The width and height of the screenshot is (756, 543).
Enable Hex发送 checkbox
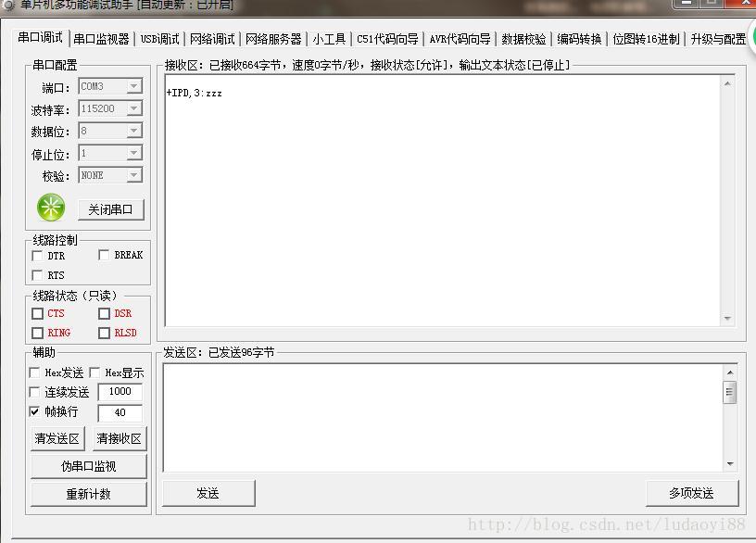click(34, 373)
